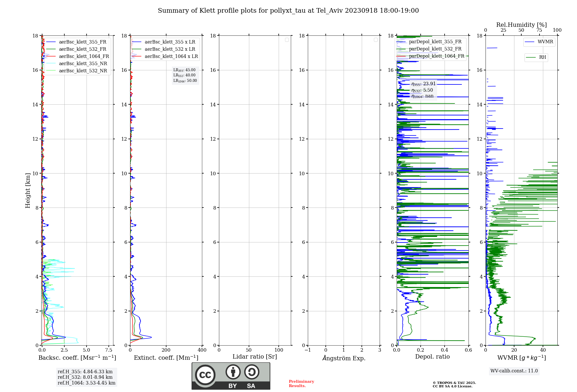Click legend label aerBsc_klett_355 x LR

point(170,42)
